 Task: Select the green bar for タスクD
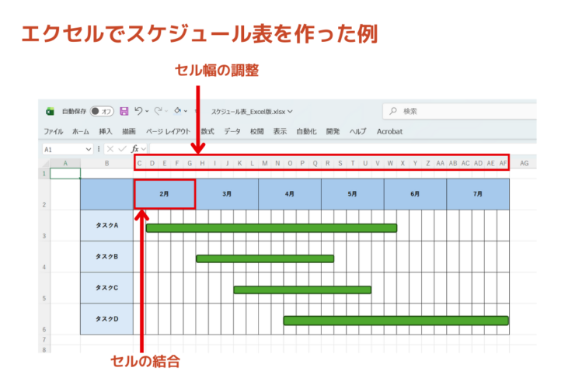(396, 321)
